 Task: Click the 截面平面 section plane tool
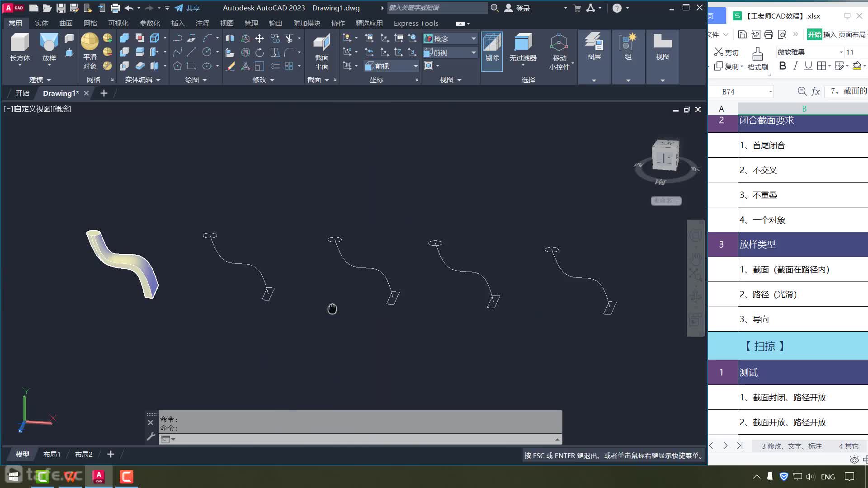pyautogui.click(x=321, y=51)
